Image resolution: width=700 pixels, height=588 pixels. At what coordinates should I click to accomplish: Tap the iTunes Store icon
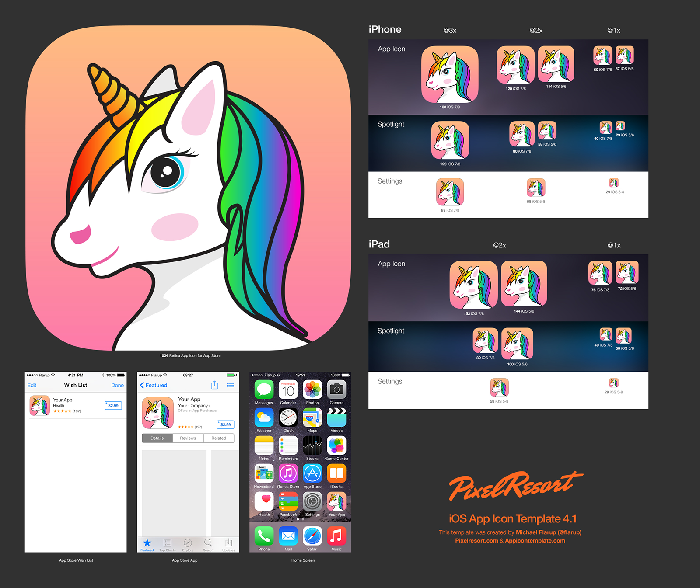288,473
